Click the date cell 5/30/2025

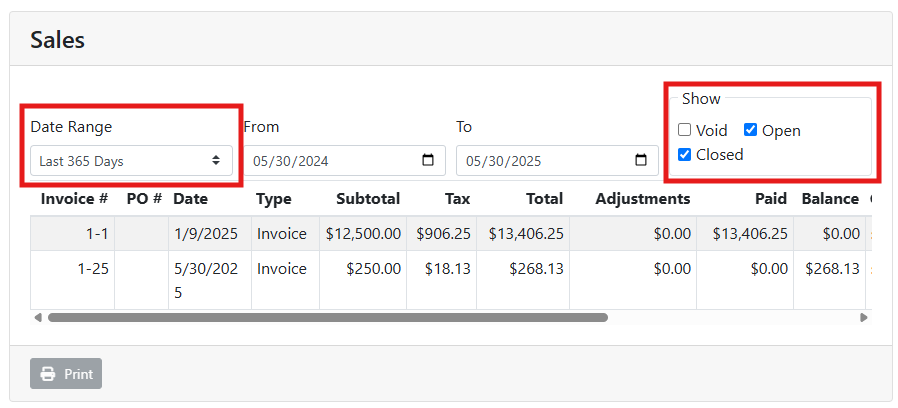(210, 280)
